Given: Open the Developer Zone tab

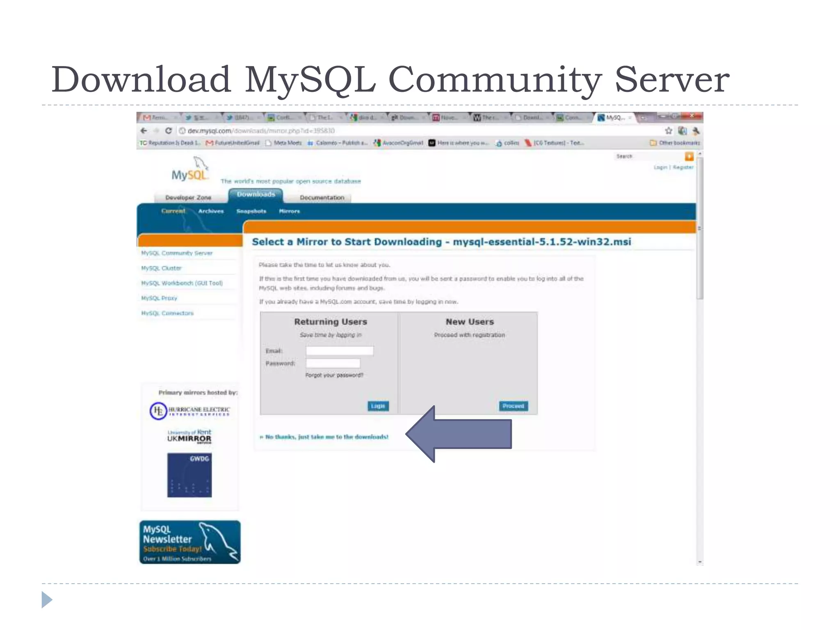Looking at the screenshot, I should (188, 197).
